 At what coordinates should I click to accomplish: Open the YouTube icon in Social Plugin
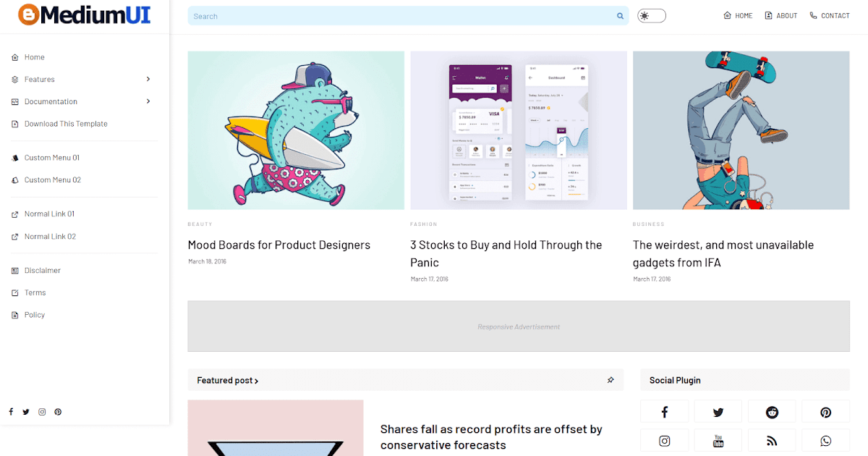[718, 440]
